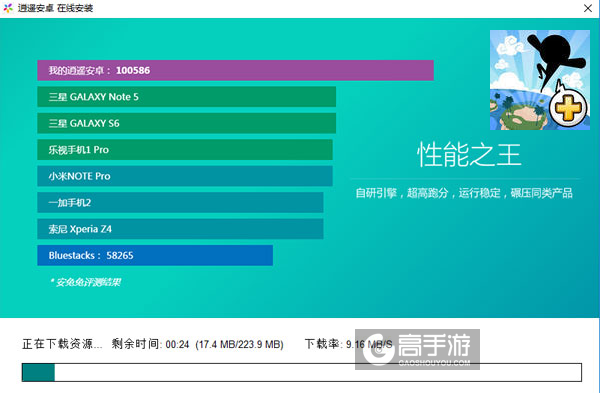
Task: Click the stickman game thumbnail image
Action: pyautogui.click(x=540, y=80)
